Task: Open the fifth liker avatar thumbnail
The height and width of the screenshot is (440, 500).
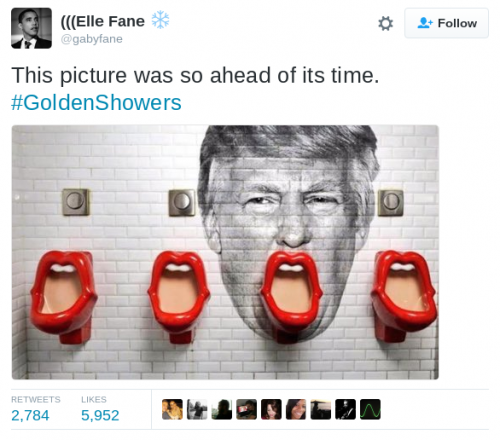Action: click(271, 409)
